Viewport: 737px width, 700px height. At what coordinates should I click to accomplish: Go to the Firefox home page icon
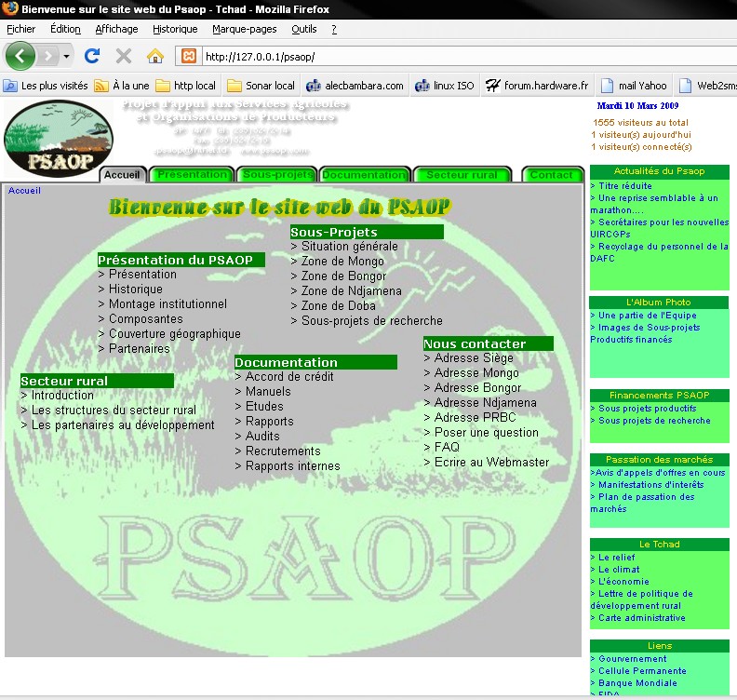[155, 56]
